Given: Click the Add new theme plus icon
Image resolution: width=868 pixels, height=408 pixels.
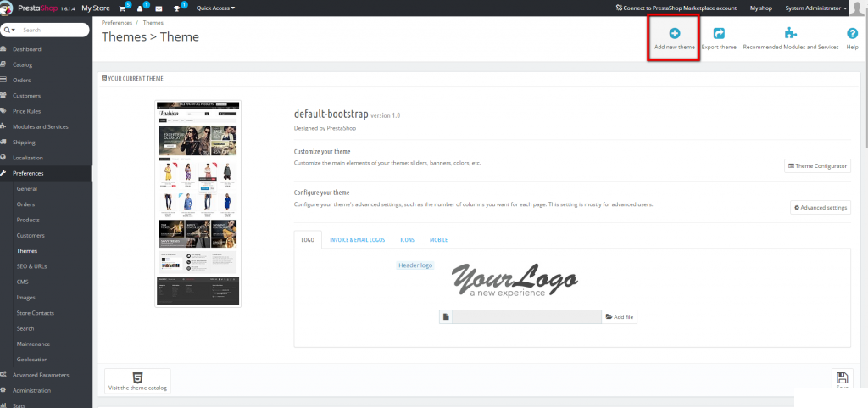Looking at the screenshot, I should 674,33.
